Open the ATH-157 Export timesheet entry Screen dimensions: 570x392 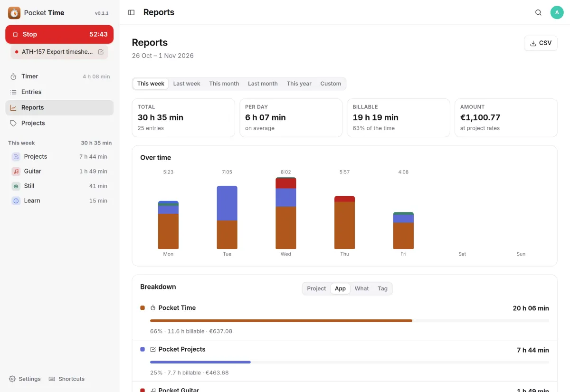(59, 52)
